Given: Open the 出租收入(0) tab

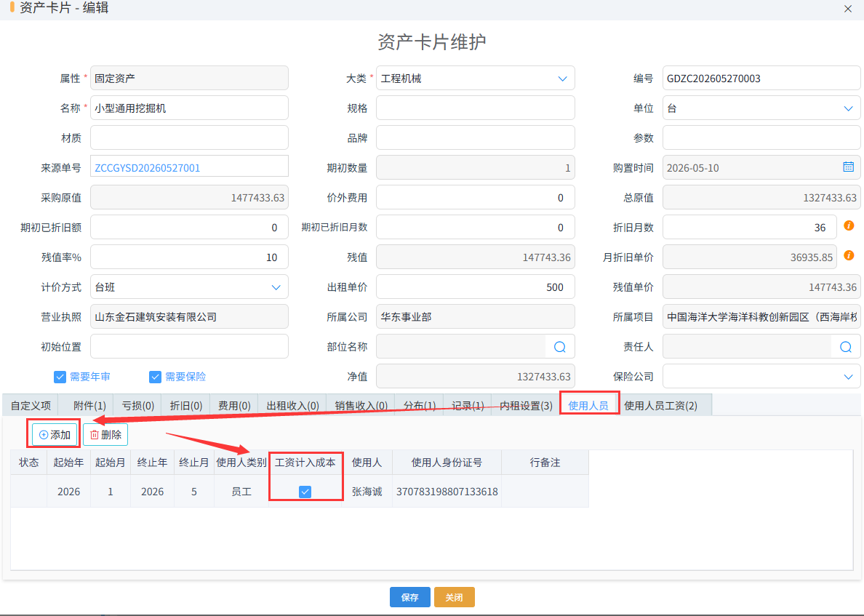Looking at the screenshot, I should point(292,406).
